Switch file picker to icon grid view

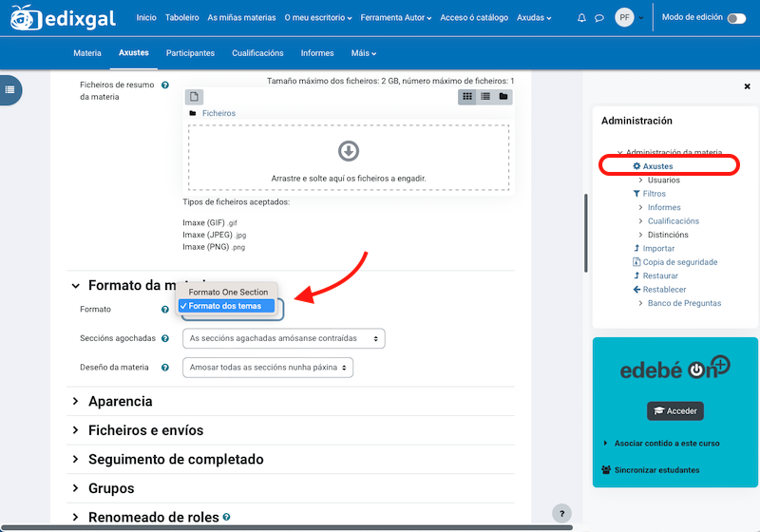click(x=467, y=96)
